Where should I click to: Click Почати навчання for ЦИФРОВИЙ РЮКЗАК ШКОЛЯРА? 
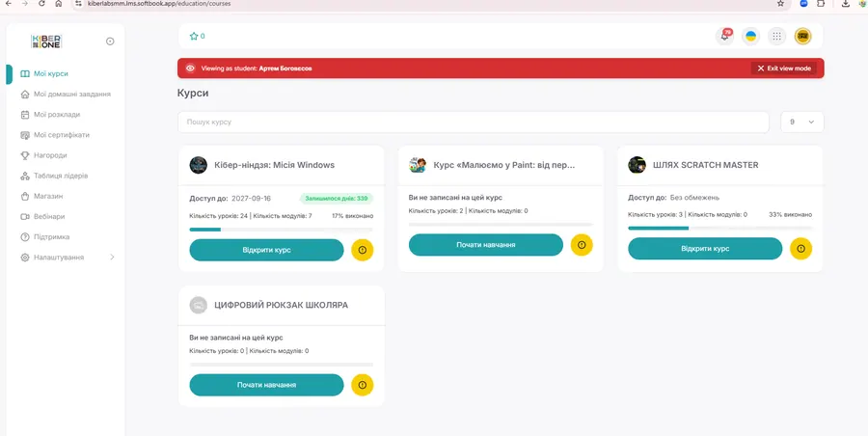pyautogui.click(x=267, y=385)
